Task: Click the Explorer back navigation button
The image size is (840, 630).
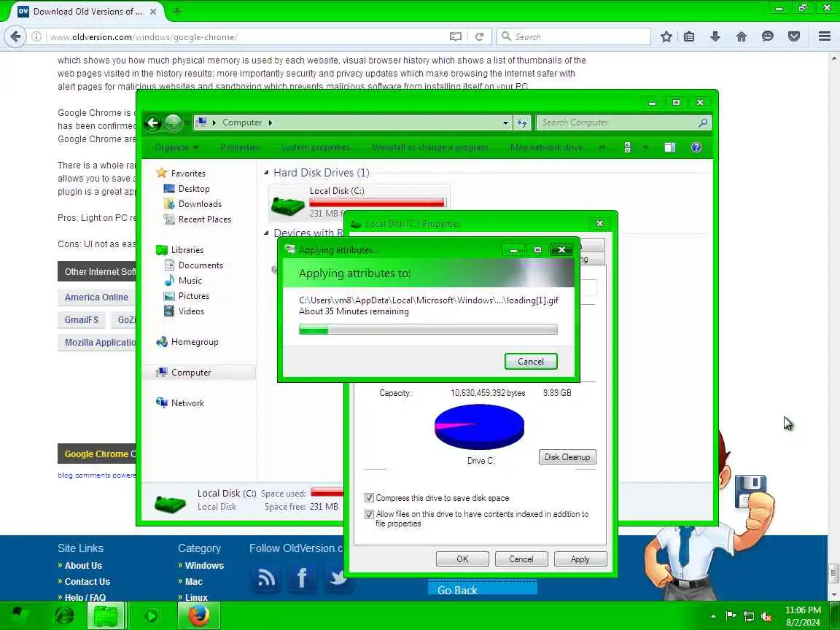Action: pos(152,122)
